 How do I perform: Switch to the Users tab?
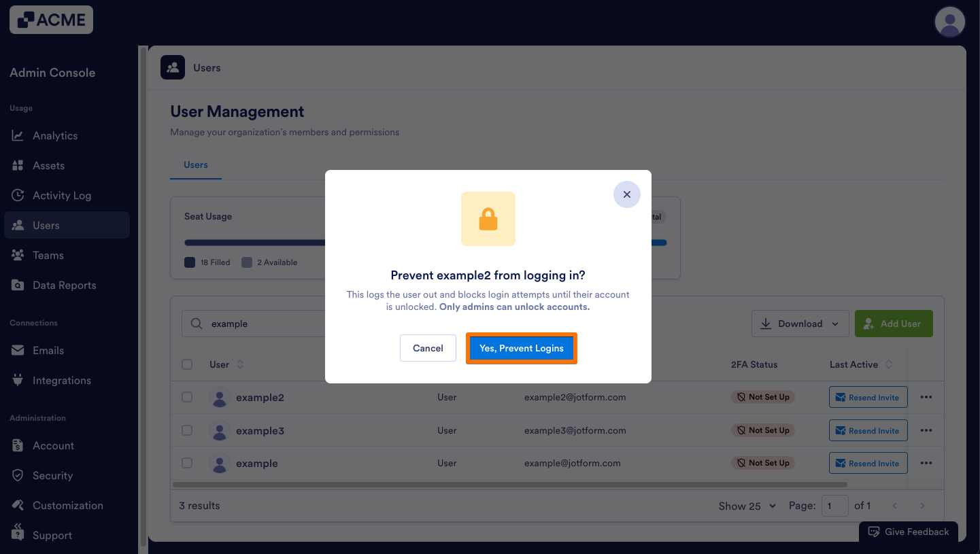point(196,165)
